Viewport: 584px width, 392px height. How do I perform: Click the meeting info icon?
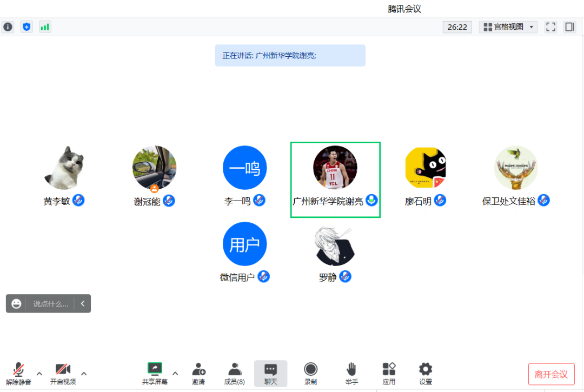(8, 26)
